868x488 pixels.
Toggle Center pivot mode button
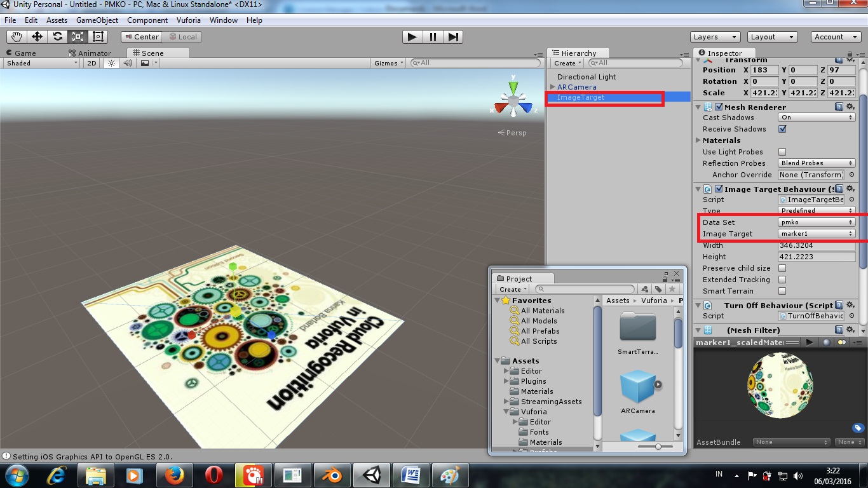click(142, 37)
